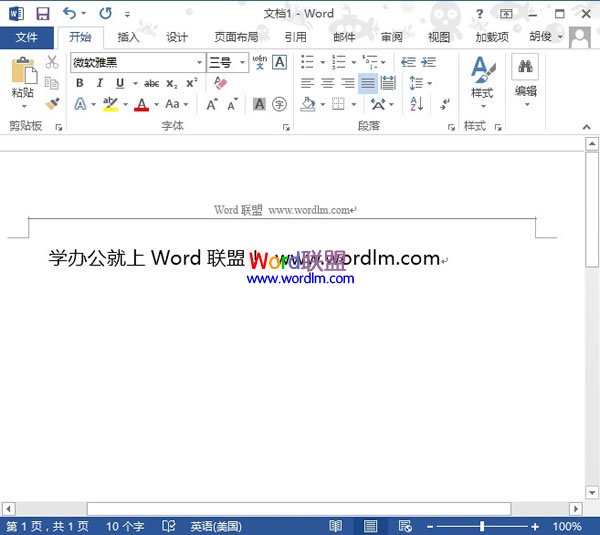Switch to the 页面布局 tab

pyautogui.click(x=236, y=38)
